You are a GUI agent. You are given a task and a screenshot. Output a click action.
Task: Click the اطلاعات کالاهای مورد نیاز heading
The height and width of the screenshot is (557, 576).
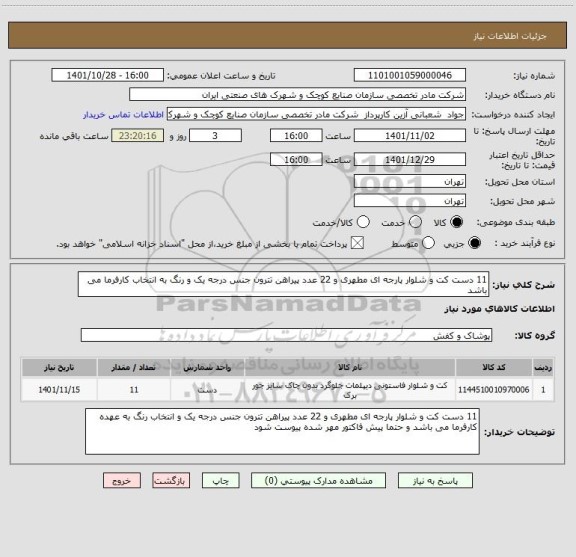point(500,309)
